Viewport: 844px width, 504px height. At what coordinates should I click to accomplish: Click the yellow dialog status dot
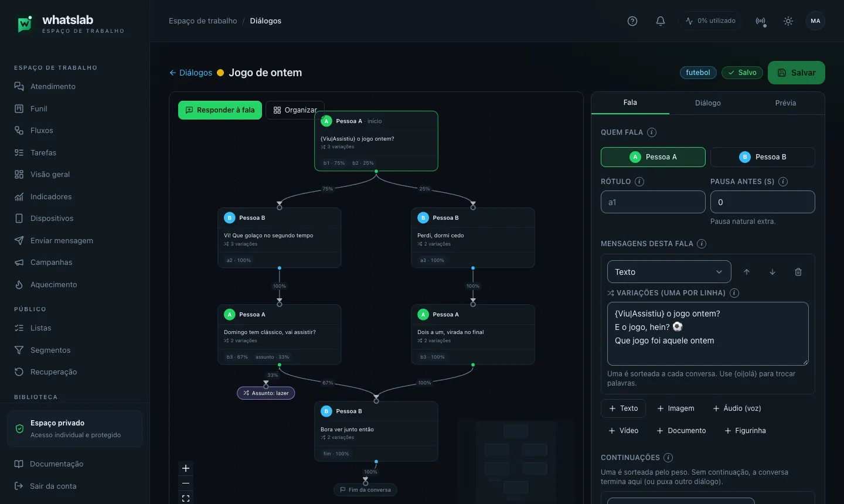point(220,73)
